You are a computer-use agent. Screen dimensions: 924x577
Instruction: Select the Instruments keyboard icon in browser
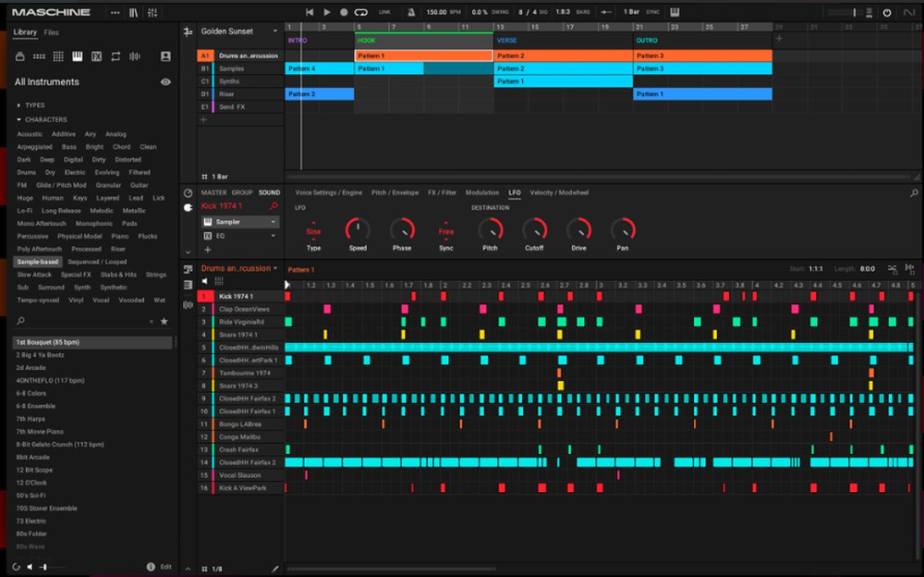click(78, 56)
